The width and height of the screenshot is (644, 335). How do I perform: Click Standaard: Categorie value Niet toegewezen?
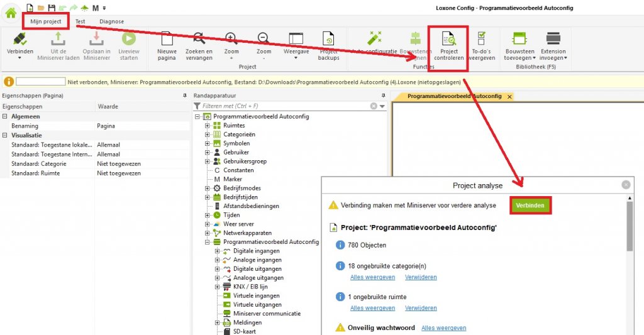point(119,164)
